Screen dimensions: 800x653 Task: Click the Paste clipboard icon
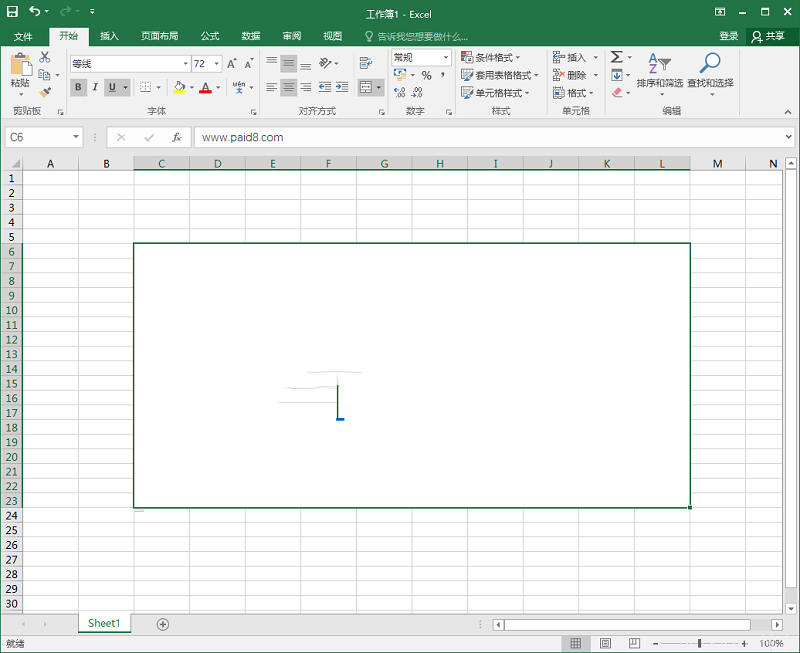click(x=20, y=65)
